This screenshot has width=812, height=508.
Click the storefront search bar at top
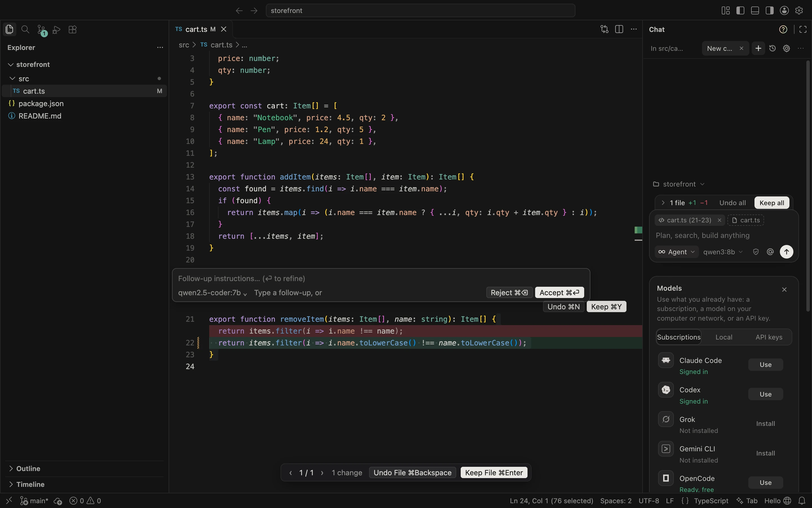point(420,10)
